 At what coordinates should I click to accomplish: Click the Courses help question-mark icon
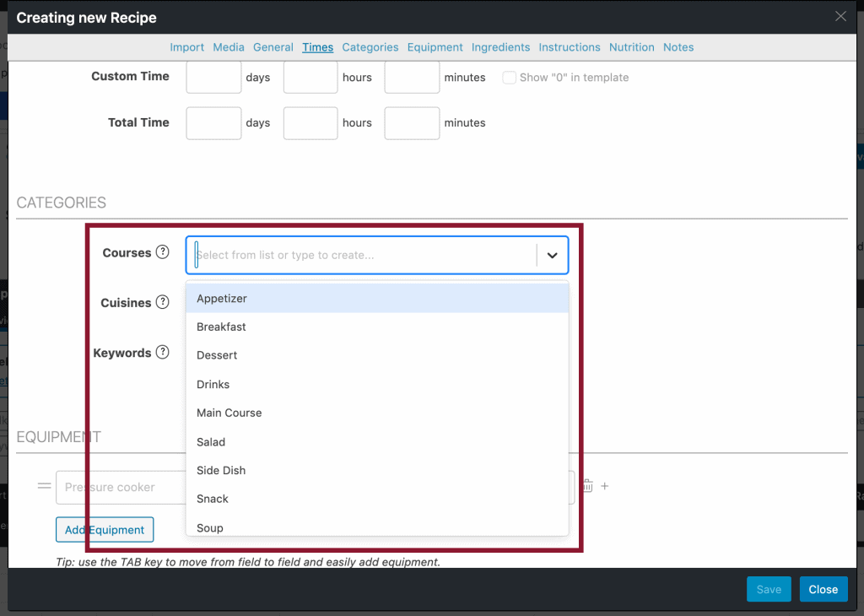pos(162,252)
